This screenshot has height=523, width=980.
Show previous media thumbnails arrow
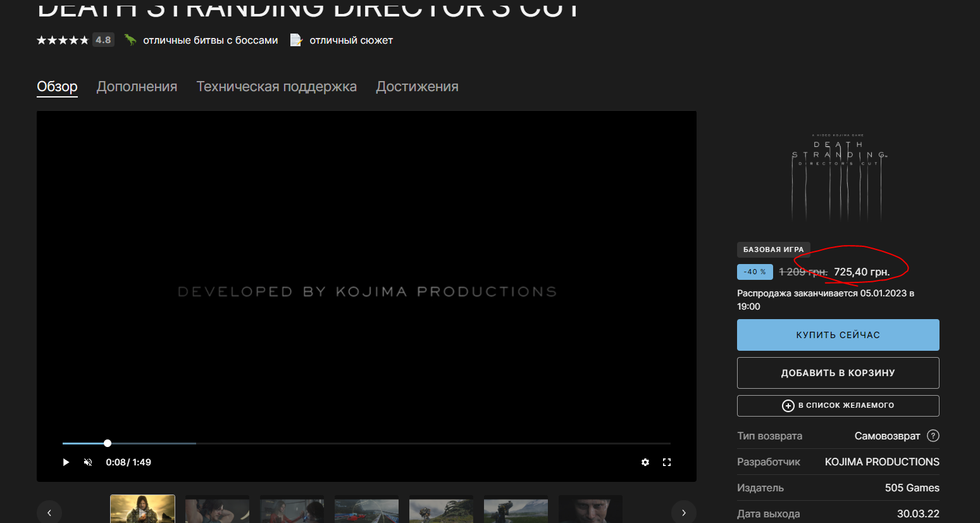(x=49, y=512)
